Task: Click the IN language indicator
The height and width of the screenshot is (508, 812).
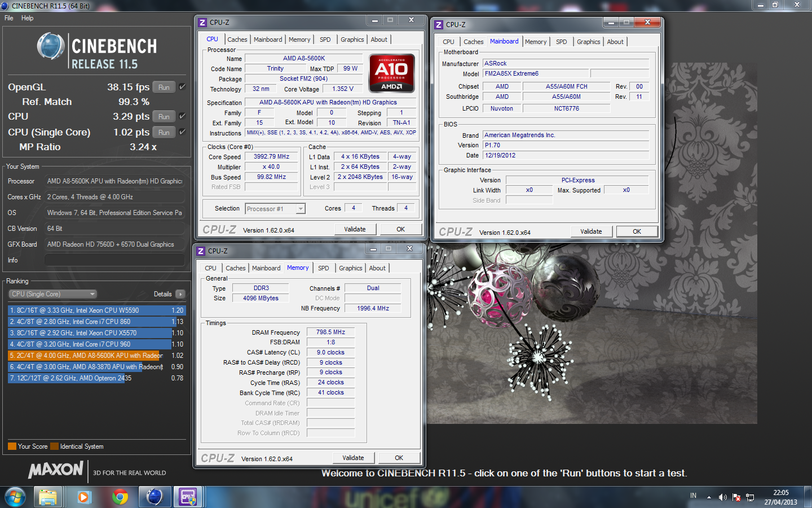Action: click(693, 496)
